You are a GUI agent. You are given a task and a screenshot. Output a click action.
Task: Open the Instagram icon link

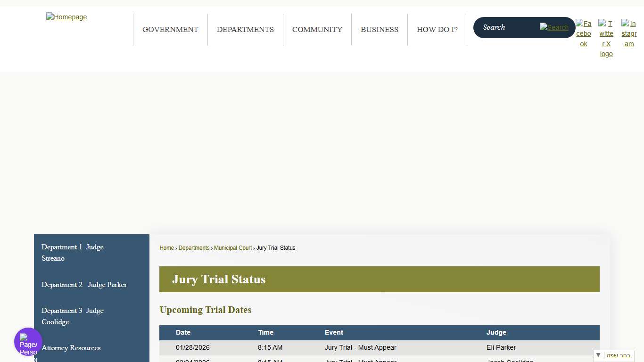[x=629, y=33]
